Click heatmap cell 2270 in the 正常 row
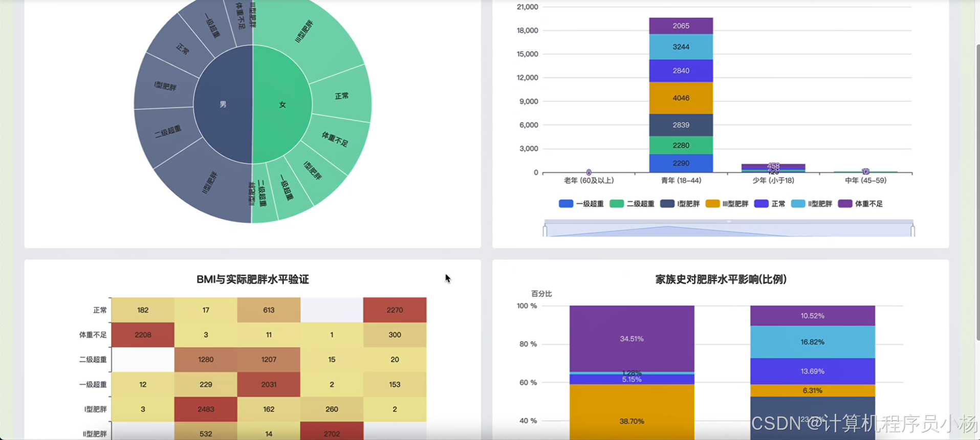Image resolution: width=980 pixels, height=440 pixels. pyautogui.click(x=395, y=310)
